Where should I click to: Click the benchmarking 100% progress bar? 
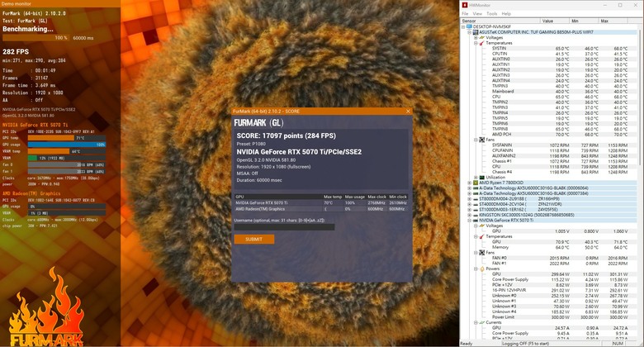[36, 38]
